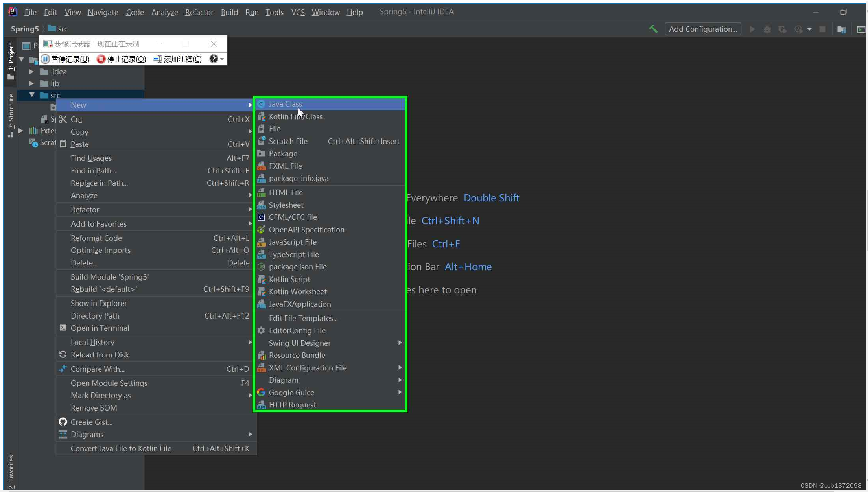Expand the Diagram submenu arrow
This screenshot has width=868, height=492.
coord(400,380)
